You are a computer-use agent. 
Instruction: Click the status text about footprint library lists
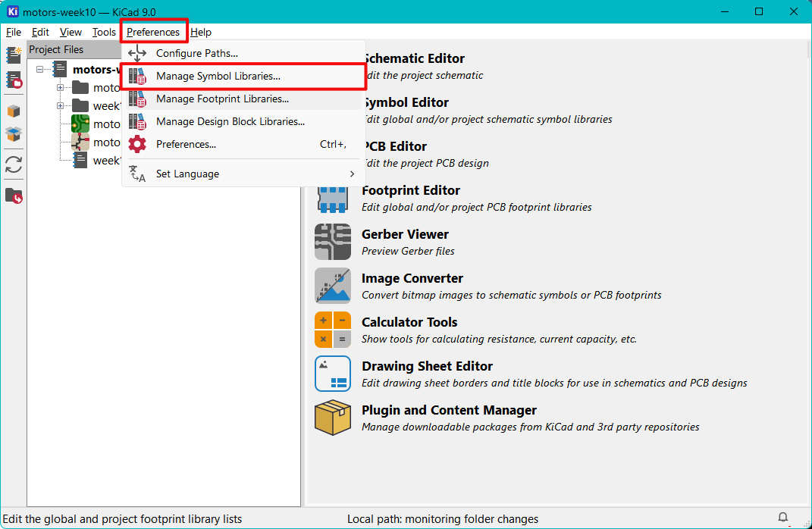click(122, 518)
